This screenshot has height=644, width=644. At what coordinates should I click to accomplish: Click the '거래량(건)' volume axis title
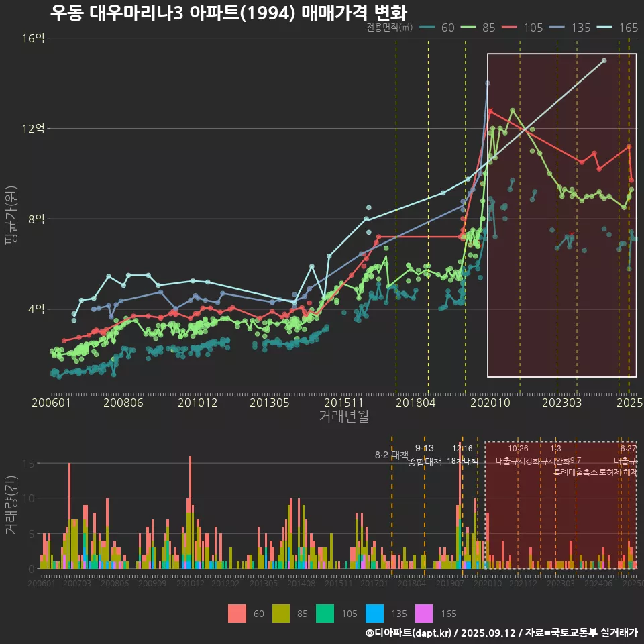click(x=11, y=505)
